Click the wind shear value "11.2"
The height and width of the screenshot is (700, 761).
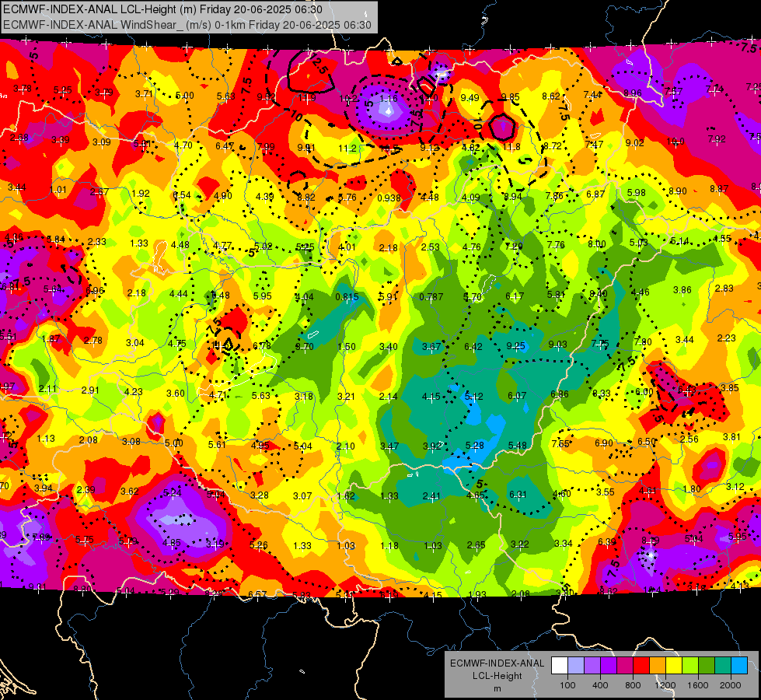click(x=347, y=149)
